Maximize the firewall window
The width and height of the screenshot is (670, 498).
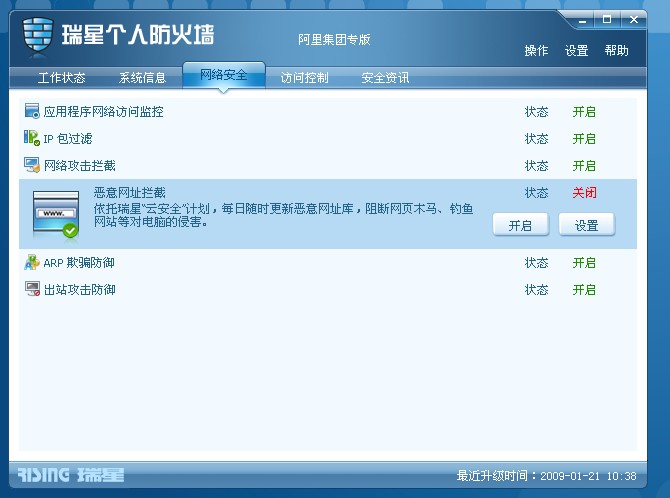(x=607, y=19)
